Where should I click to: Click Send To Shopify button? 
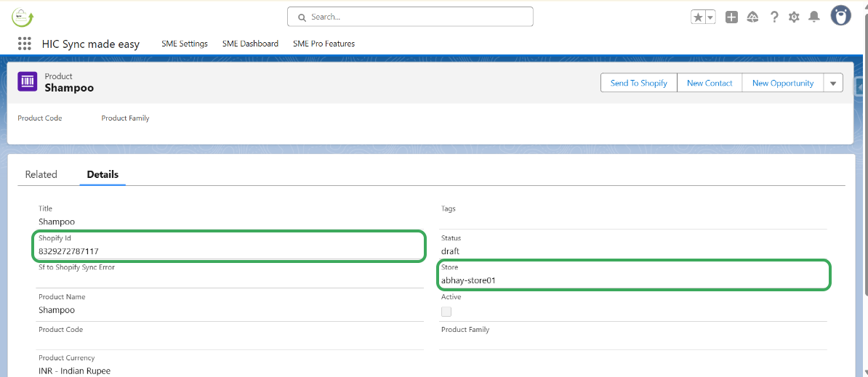(638, 83)
